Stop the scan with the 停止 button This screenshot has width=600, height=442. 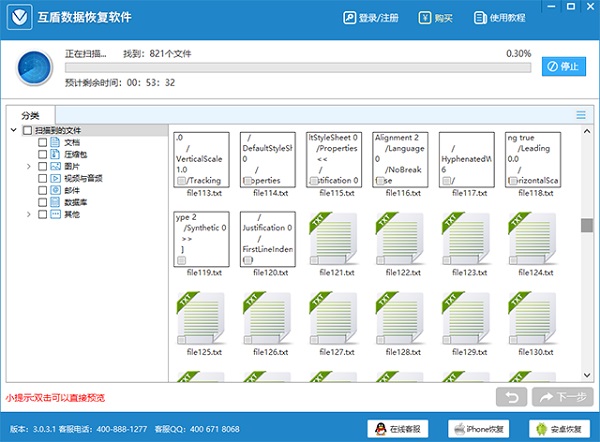point(564,67)
